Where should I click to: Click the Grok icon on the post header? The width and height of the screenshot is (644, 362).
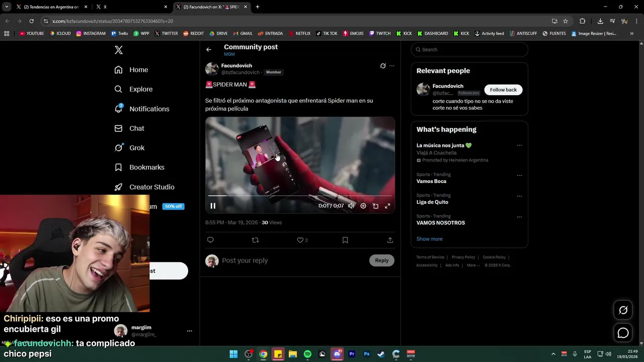[383, 66]
